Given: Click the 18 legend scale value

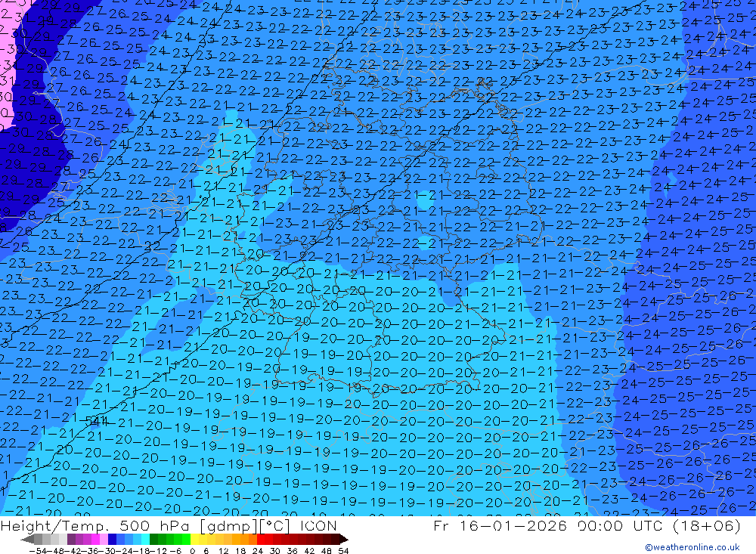Looking at the screenshot, I should (240, 551).
